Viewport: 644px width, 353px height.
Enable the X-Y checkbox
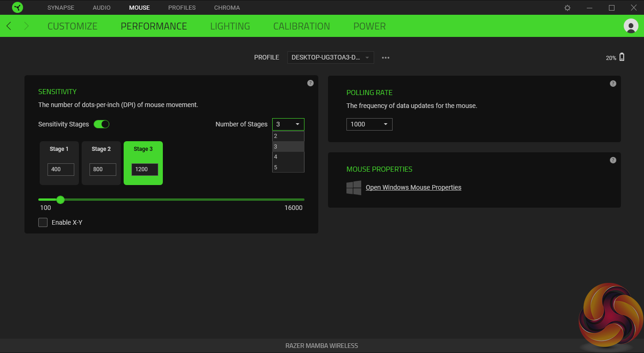[43, 222]
